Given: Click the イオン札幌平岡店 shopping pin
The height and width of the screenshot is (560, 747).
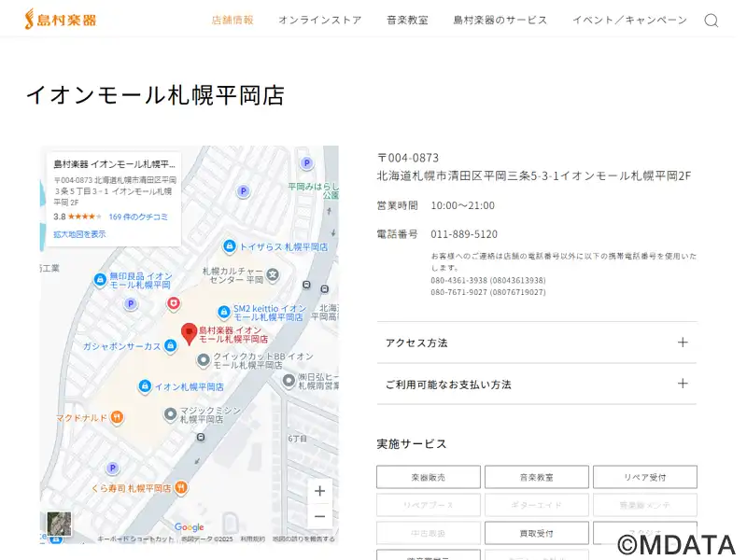Looking at the screenshot, I should [x=145, y=386].
